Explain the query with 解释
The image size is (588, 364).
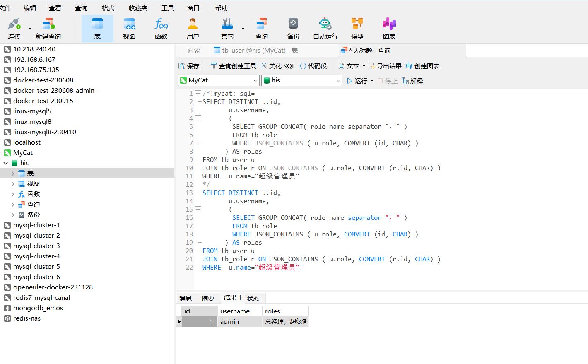(x=412, y=81)
